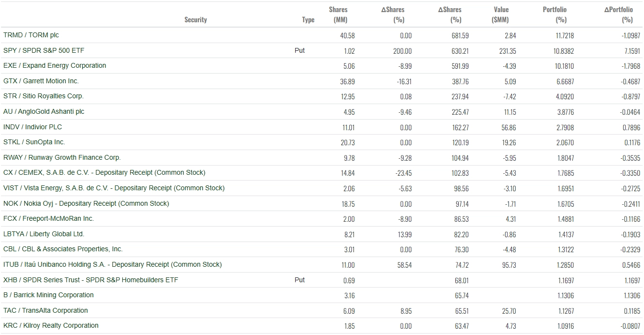Select Value cell 95.73 in ITUB row

pos(509,265)
